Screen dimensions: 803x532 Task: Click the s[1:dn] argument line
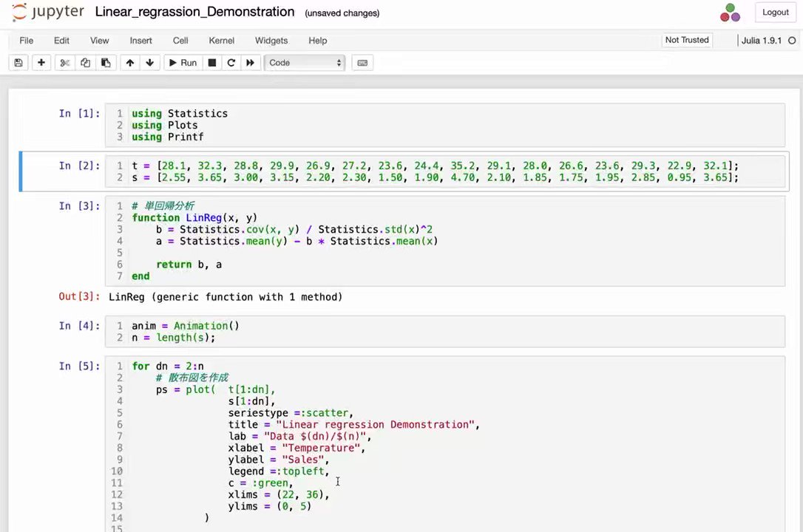point(252,401)
